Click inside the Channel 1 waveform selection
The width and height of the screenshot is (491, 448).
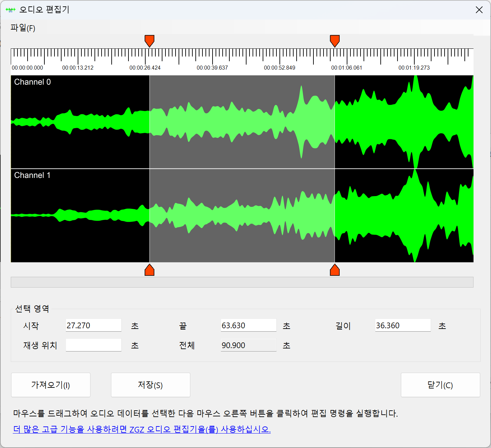[242, 216]
